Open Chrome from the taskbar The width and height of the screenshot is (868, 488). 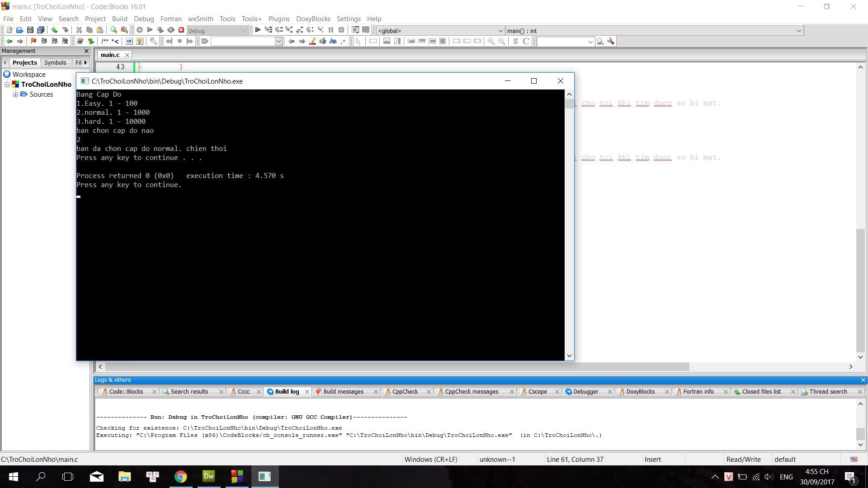180,477
